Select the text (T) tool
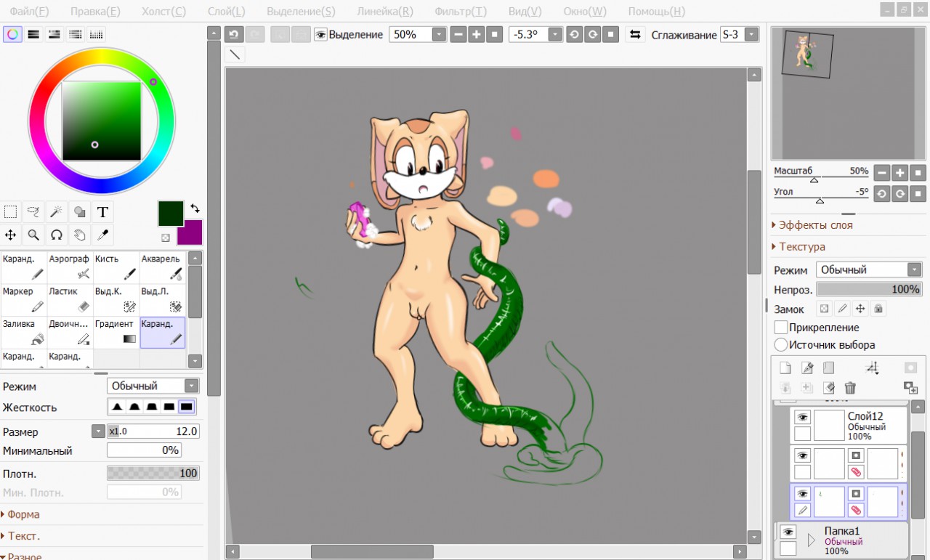Screen dimensions: 930x560 pos(102,212)
